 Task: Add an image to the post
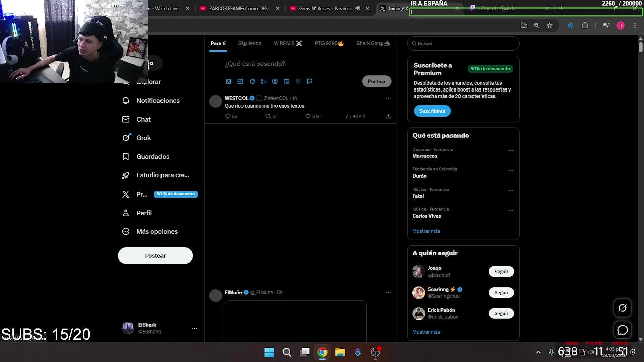(x=228, y=81)
